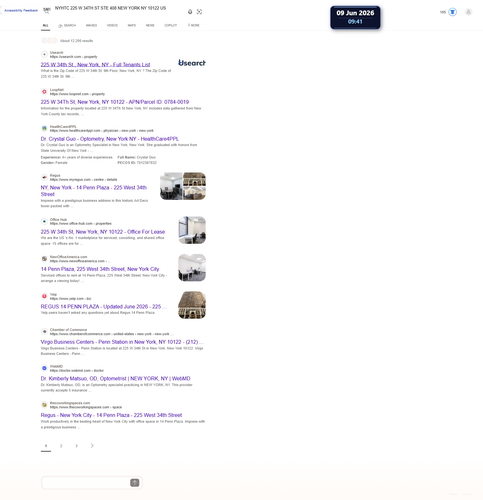Screen dimensions: 483x500
Task: Open '225 W 34th St Office For Lease'
Action: (x=103, y=232)
